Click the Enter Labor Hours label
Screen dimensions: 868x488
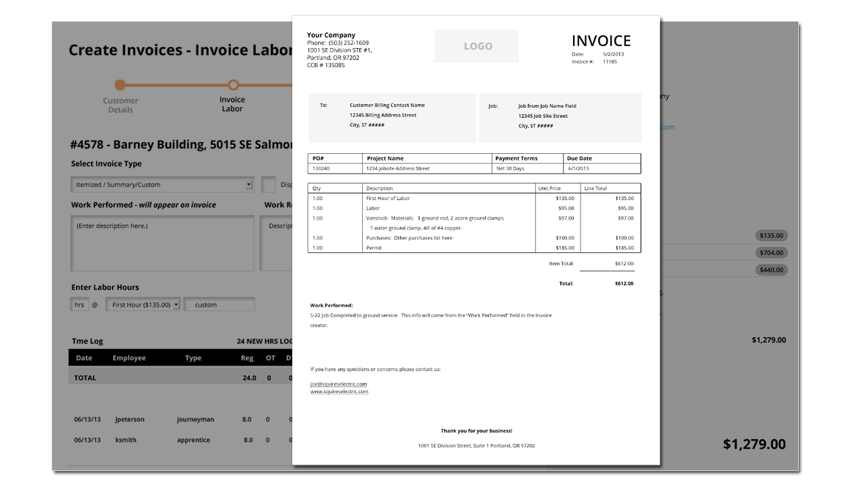pyautogui.click(x=105, y=287)
